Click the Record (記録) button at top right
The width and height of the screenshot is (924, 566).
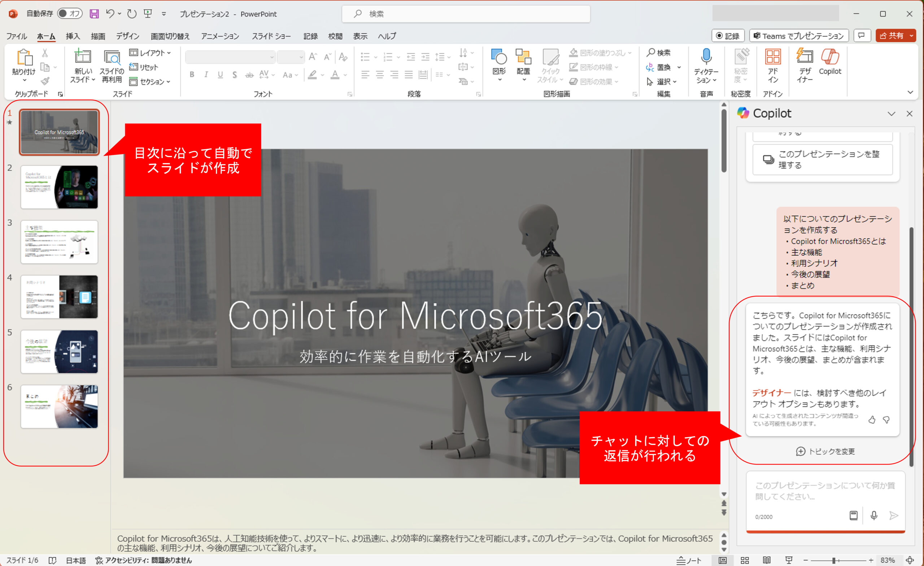[x=728, y=36]
